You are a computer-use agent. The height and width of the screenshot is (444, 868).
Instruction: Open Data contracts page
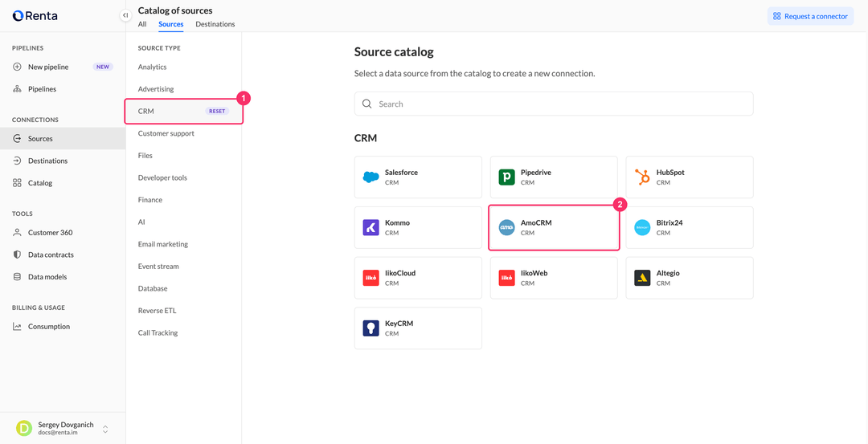[x=51, y=255]
